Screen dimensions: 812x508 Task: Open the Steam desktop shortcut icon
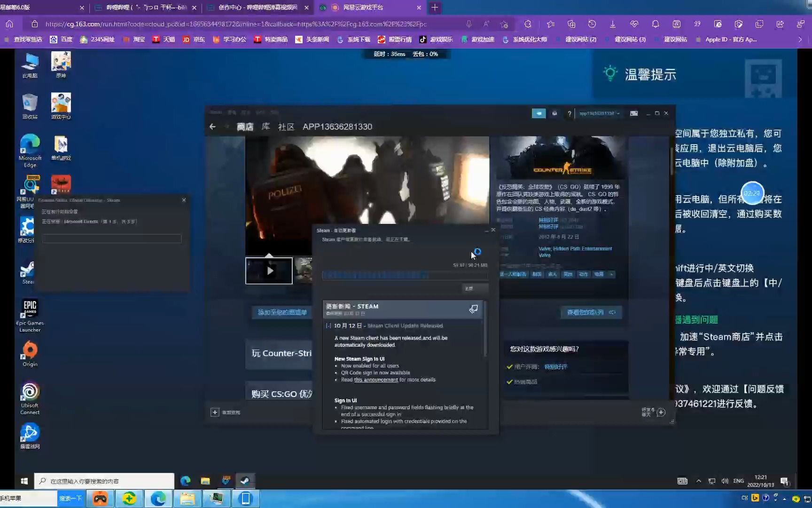pyautogui.click(x=28, y=273)
